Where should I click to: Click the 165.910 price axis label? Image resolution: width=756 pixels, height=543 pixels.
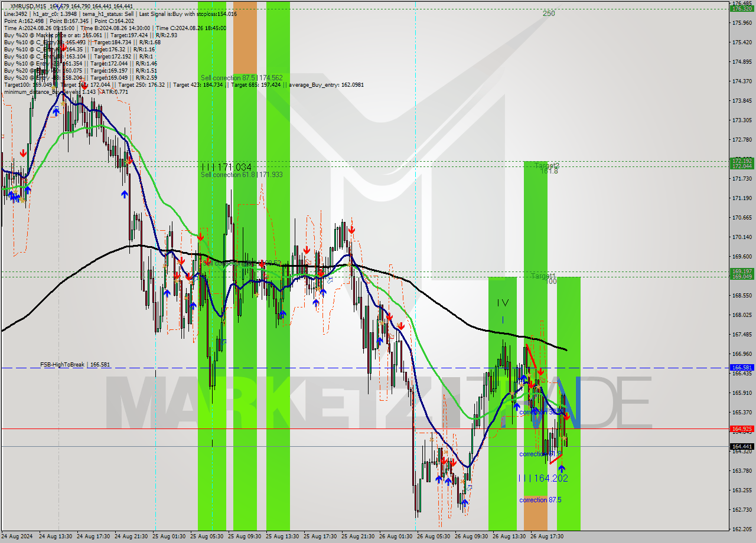coord(742,393)
